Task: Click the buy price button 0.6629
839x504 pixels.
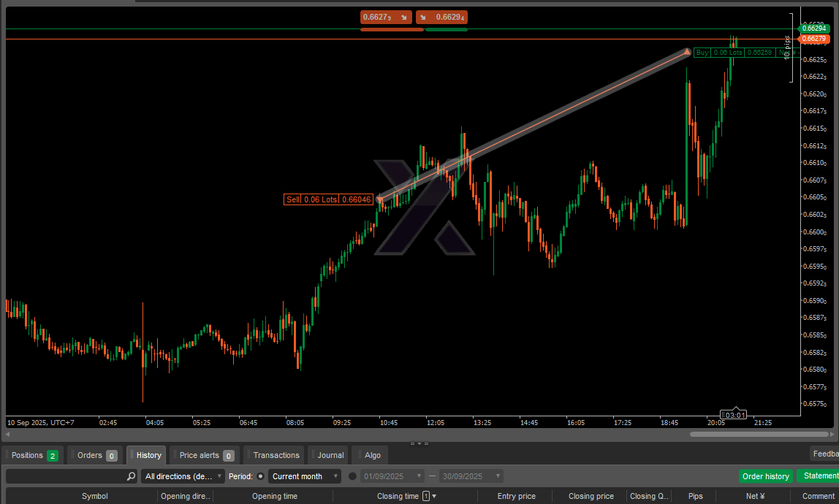Action: [441, 18]
